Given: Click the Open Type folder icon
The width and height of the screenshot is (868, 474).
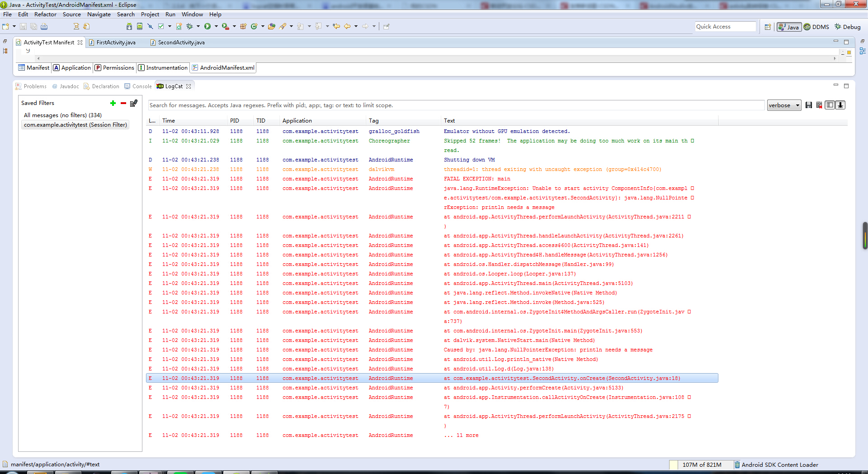Looking at the screenshot, I should pyautogui.click(x=272, y=27).
